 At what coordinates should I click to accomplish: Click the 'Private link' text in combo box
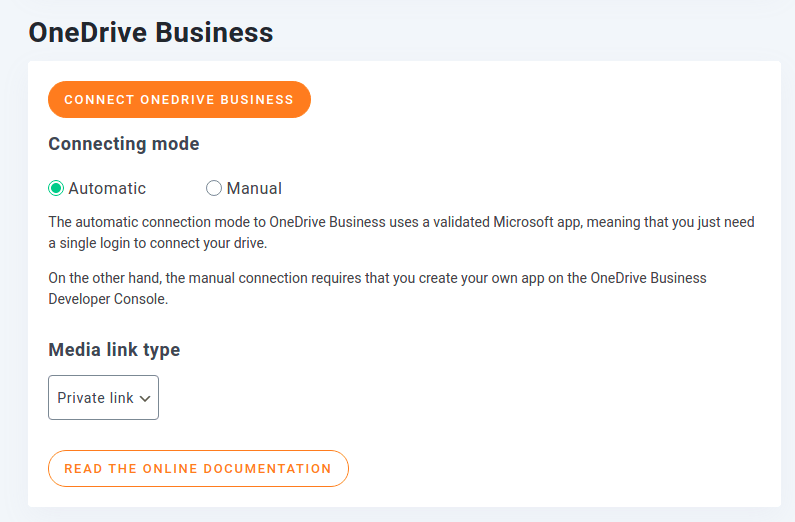(95, 398)
